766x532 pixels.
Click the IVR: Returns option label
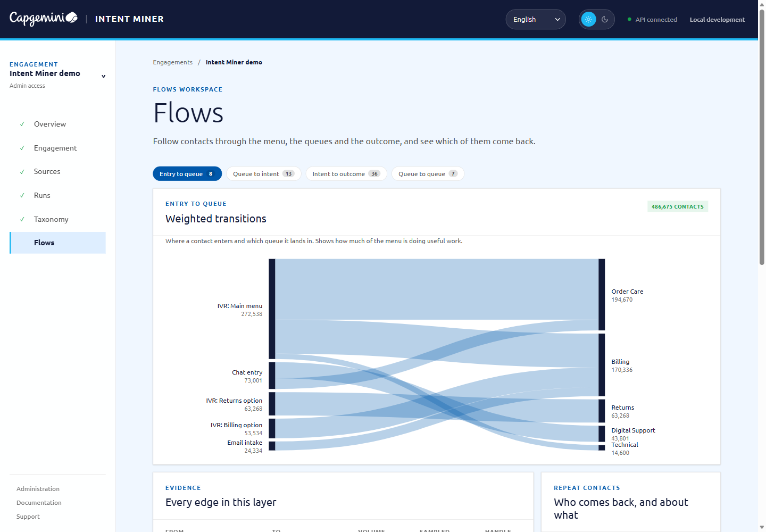point(234,401)
